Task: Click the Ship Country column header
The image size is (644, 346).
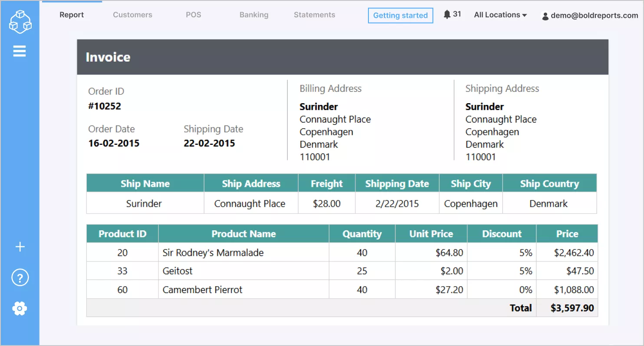Action: (x=550, y=183)
